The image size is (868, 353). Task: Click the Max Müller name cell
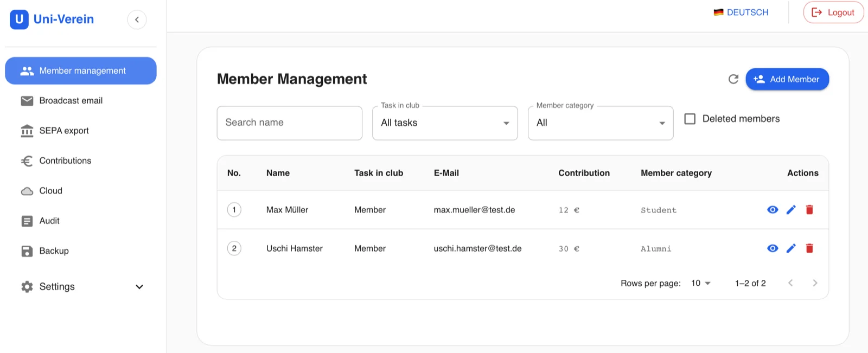click(x=287, y=210)
